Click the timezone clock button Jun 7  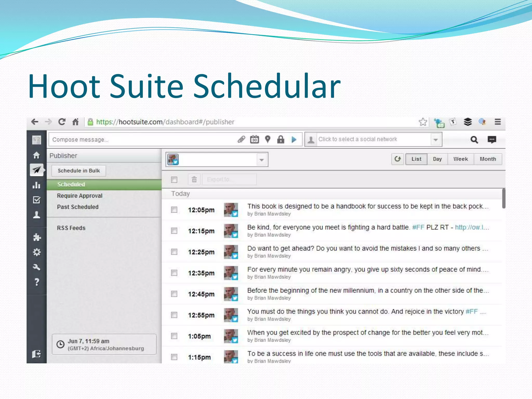[104, 344]
